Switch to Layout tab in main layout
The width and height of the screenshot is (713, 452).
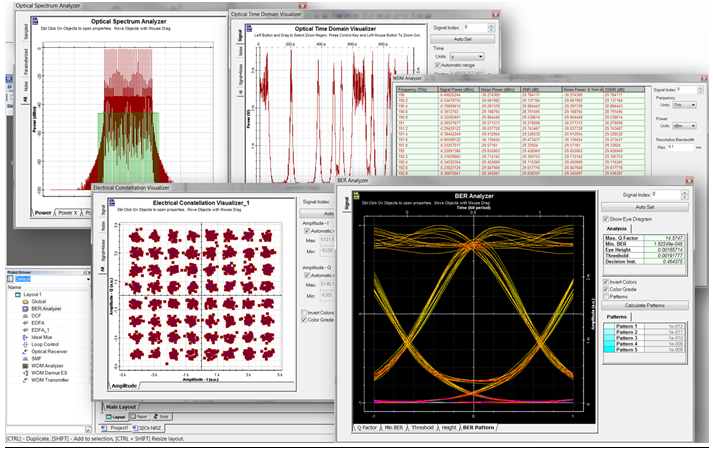tap(115, 417)
